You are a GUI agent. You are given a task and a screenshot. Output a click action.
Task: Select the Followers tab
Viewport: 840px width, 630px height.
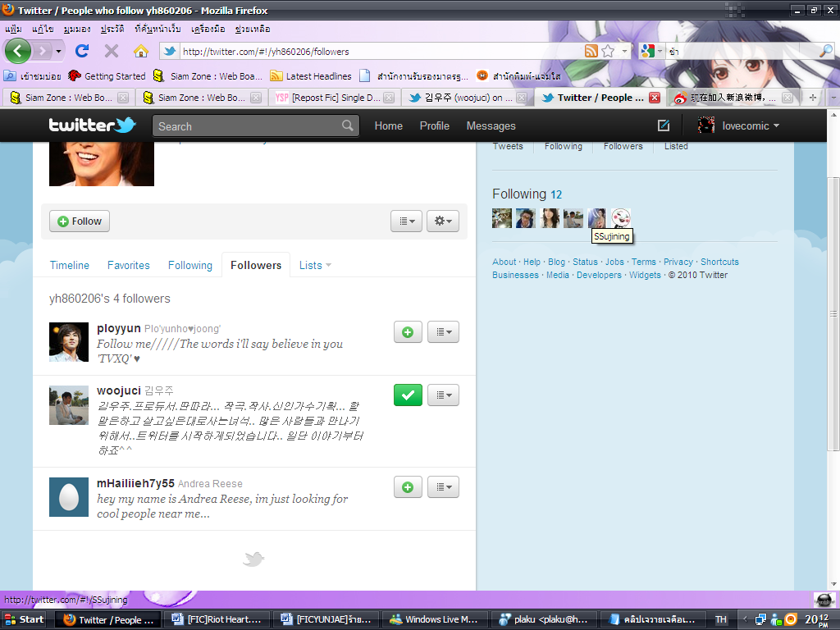tap(256, 265)
